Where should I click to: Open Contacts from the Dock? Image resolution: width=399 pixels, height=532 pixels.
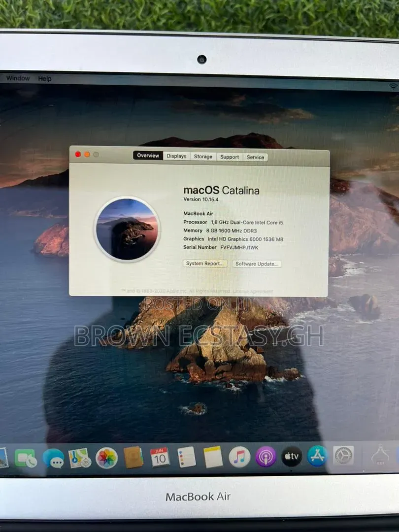(133, 457)
